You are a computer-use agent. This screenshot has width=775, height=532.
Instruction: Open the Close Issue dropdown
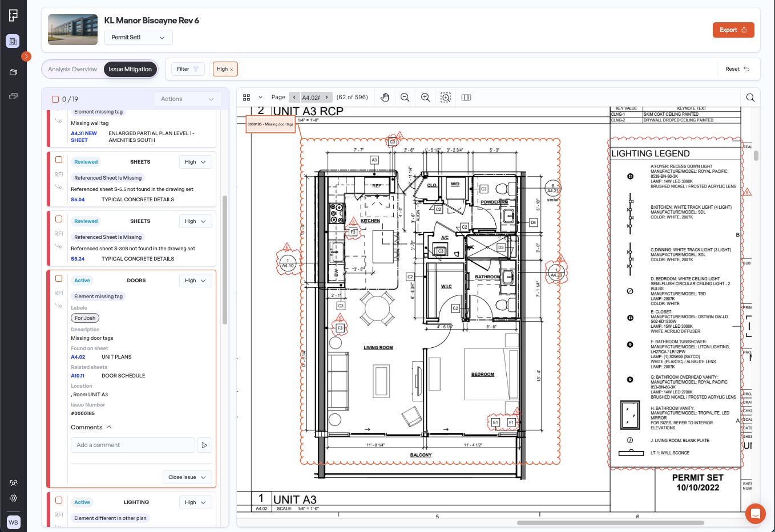187,477
